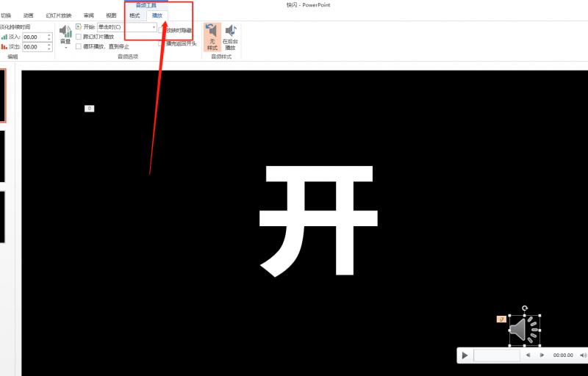Switch to the 动画 ribbon tab
The height and width of the screenshot is (376, 588).
point(28,15)
